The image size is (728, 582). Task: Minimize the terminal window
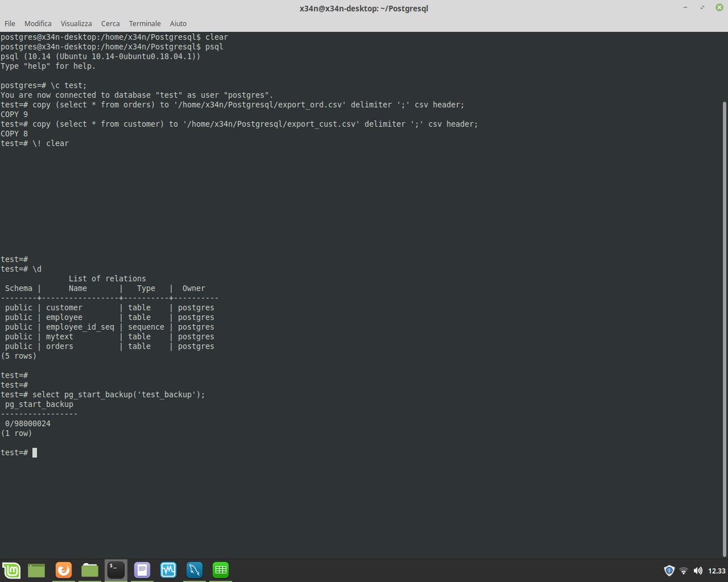click(x=686, y=8)
